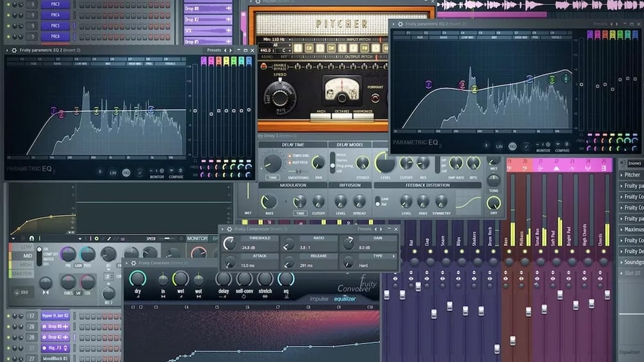
Task: Select SFX clip in playlist
Action: tap(208, 30)
